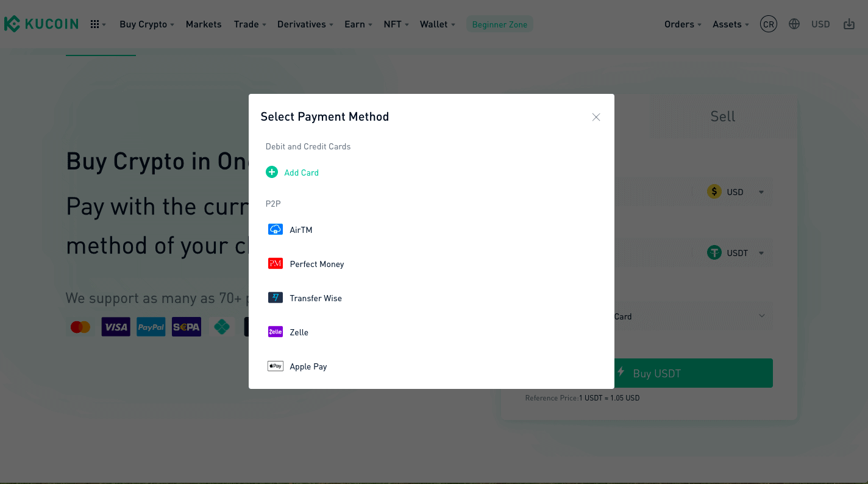Screen dimensions: 868x484
Task: Close the Select Payment Method dialog
Action: [x=596, y=117]
